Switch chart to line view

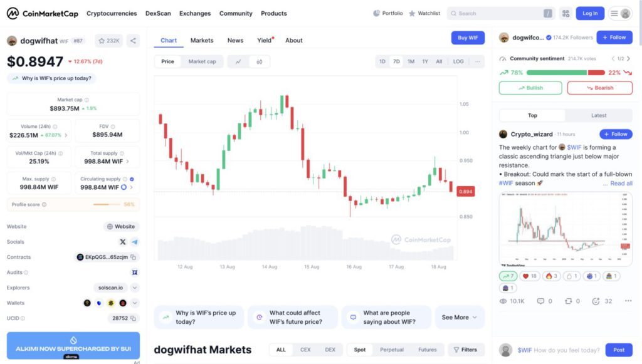pyautogui.click(x=238, y=61)
